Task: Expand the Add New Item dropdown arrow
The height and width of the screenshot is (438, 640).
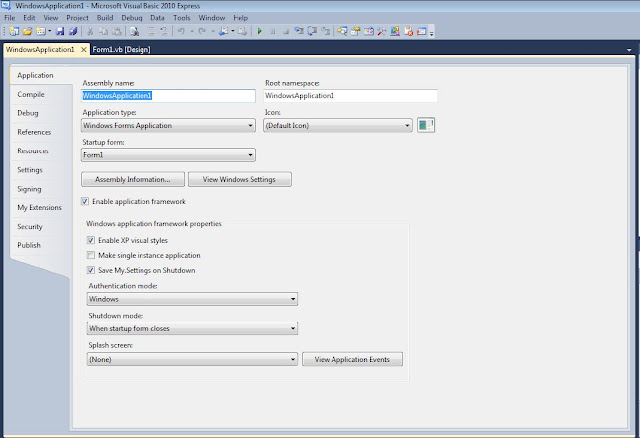Action: 49,31
